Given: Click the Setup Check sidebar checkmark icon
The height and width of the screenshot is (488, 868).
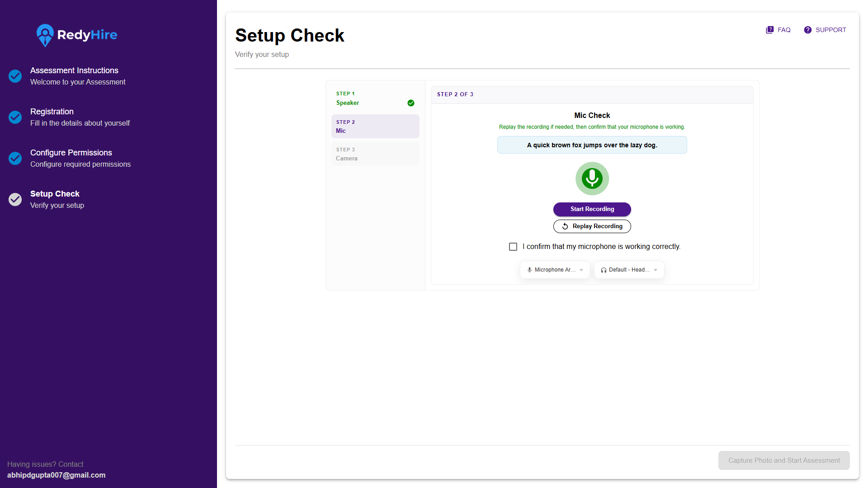Looking at the screenshot, I should 15,199.
